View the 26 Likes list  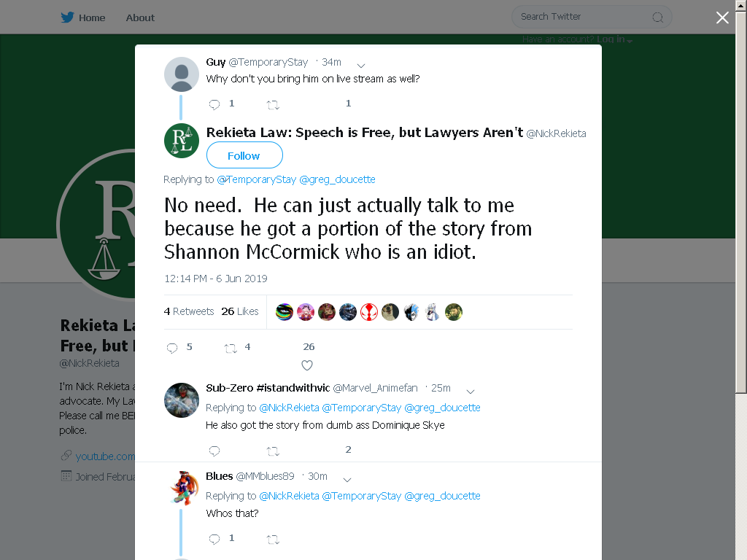(239, 311)
